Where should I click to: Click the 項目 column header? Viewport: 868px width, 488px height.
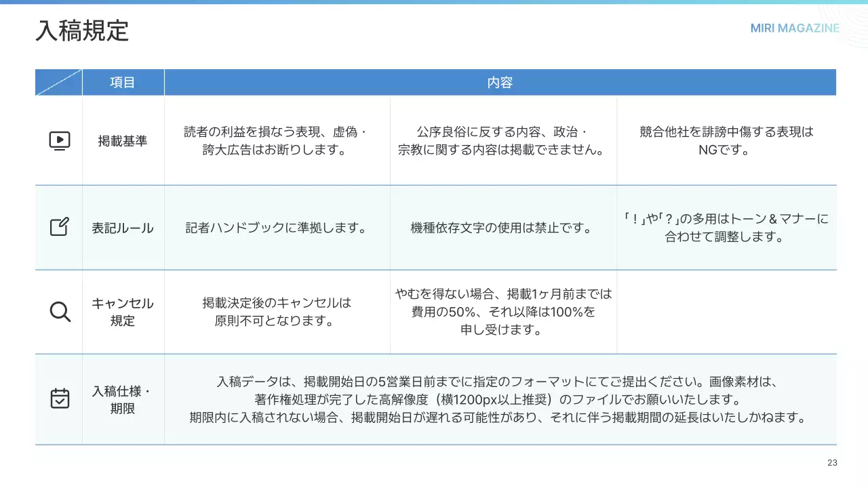click(x=123, y=83)
